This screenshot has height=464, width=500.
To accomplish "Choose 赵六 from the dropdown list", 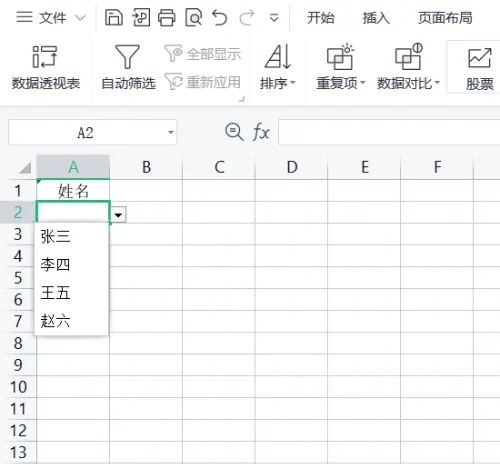I will point(72,321).
